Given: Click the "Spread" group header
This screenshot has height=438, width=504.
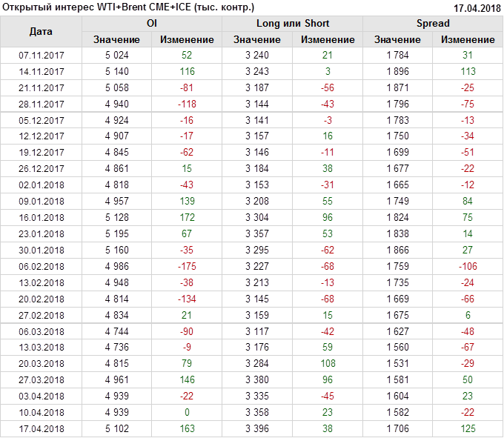Looking at the screenshot, I should point(432,24).
